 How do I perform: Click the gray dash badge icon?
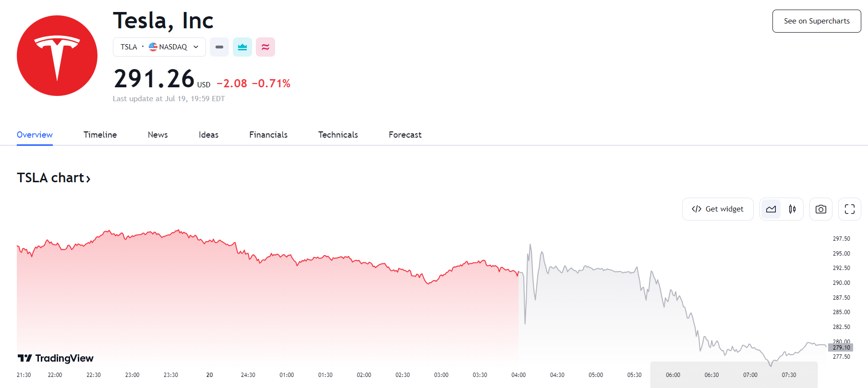click(219, 47)
